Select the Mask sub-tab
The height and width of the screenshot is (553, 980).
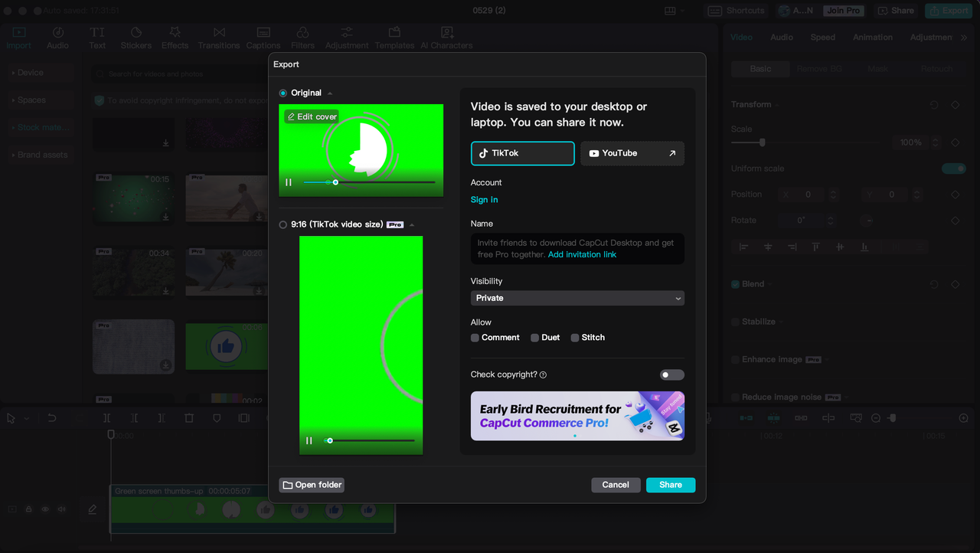click(878, 69)
